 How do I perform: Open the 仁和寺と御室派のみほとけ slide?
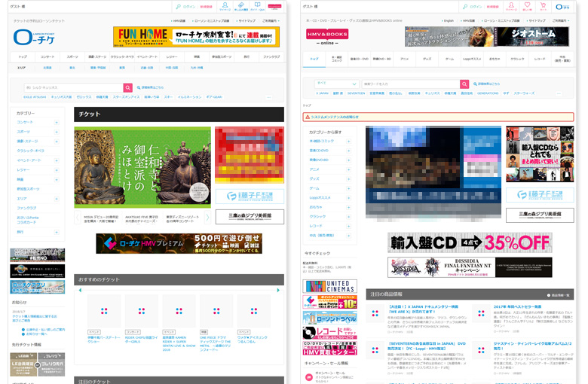[x=142, y=167]
